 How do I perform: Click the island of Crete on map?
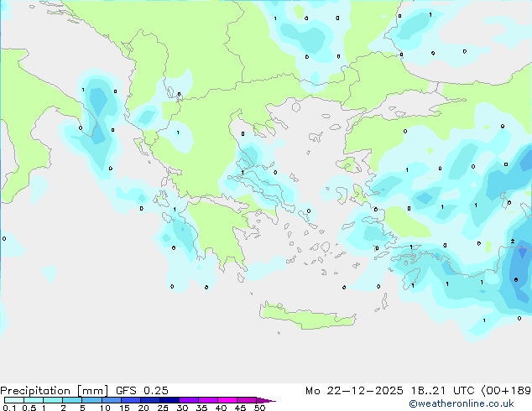307,316
